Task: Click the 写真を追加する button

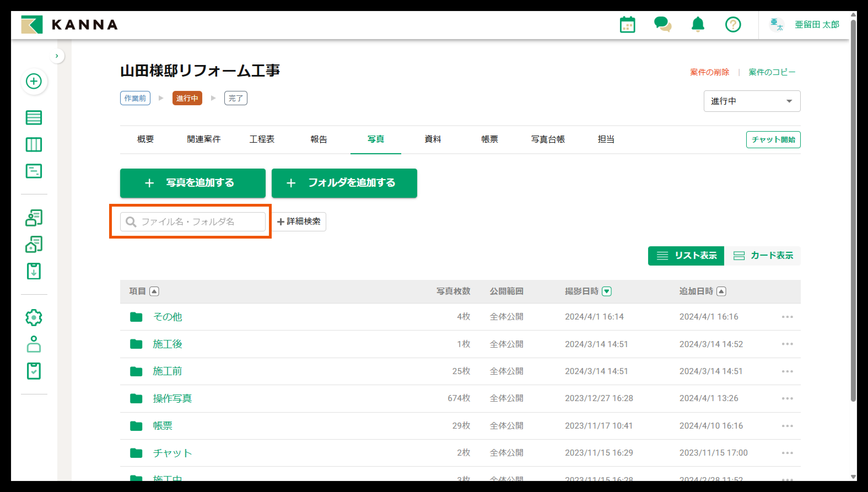Action: tap(193, 183)
